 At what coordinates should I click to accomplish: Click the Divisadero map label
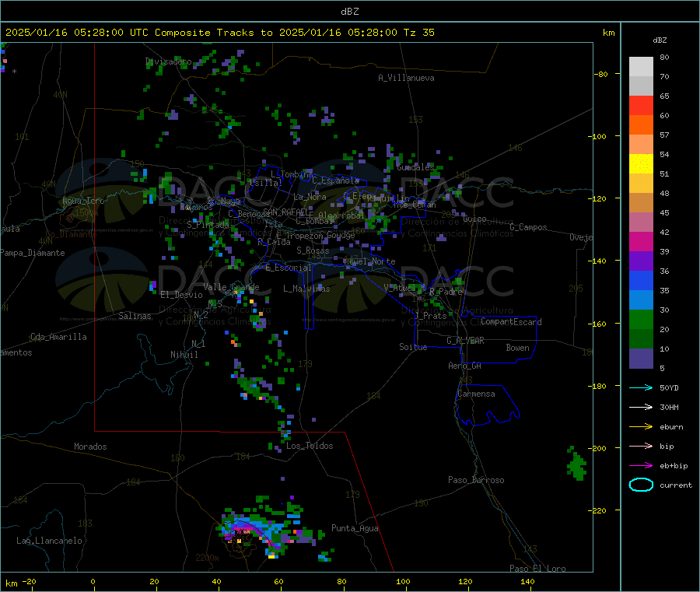(168, 61)
